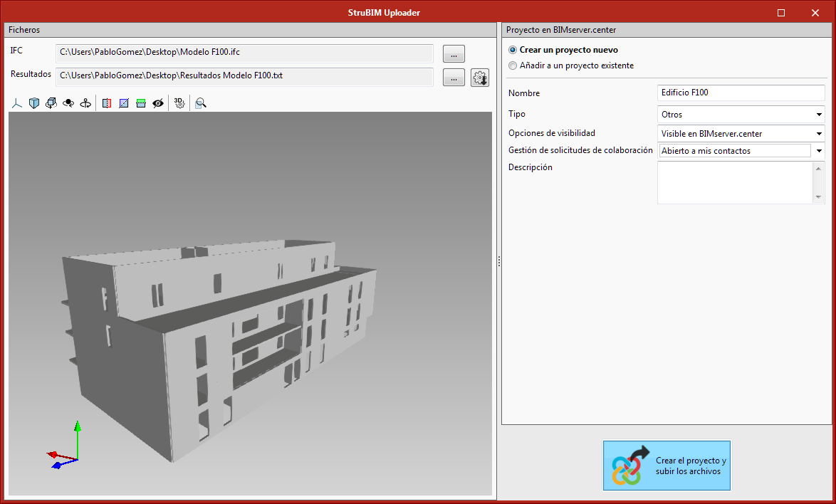Open Gestión de solicitudes de colaboración dropdown
The height and width of the screenshot is (504, 836).
[742, 151]
